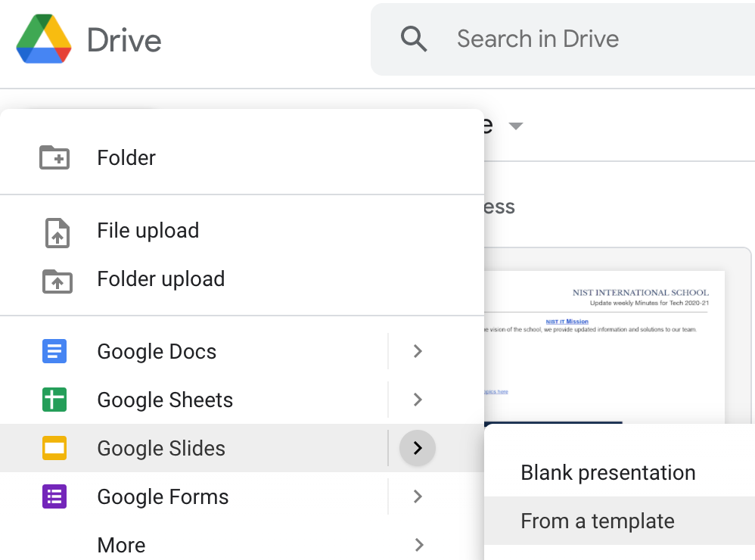Expand the More submenu chevron
The height and width of the screenshot is (560, 755).
coord(418,544)
